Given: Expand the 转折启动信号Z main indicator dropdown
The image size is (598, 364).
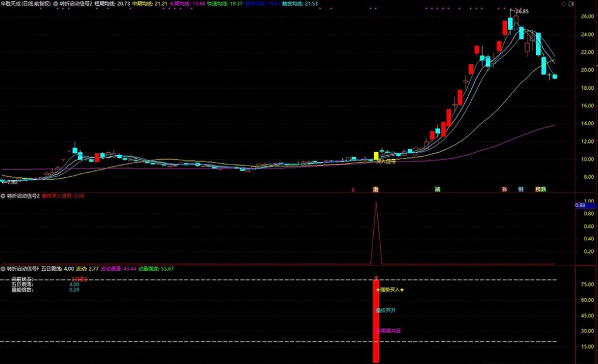Looking at the screenshot, I should [55, 3].
